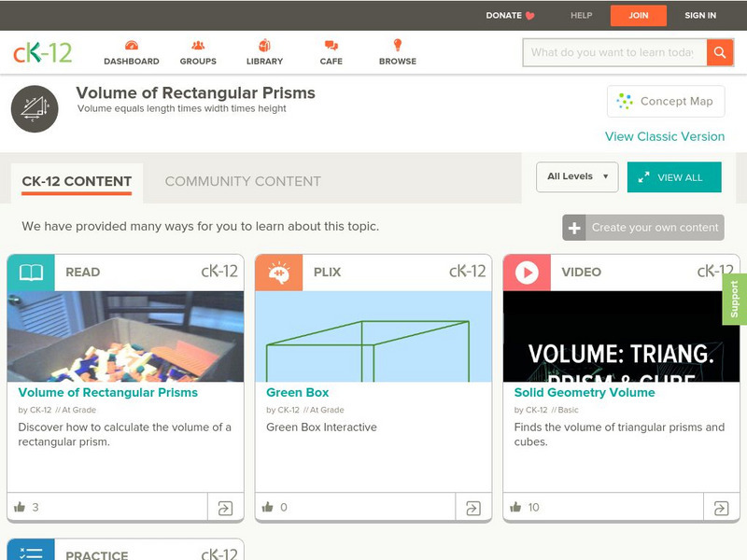Click DONATE in the top bar
The height and width of the screenshot is (560, 747).
[503, 15]
